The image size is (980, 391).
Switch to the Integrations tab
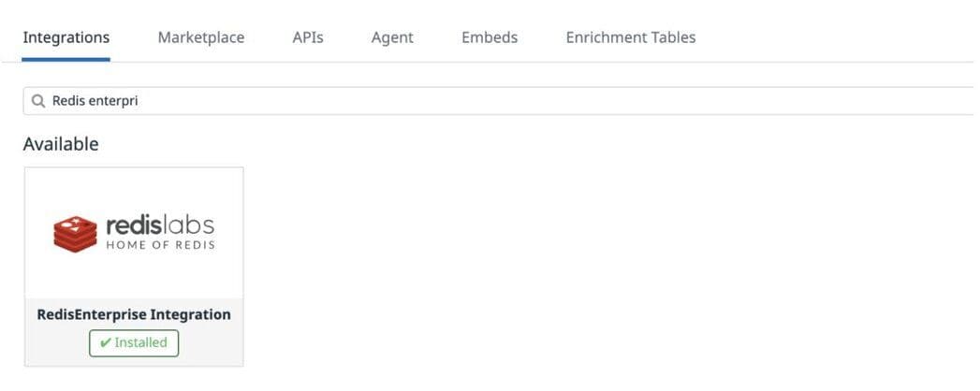click(66, 37)
